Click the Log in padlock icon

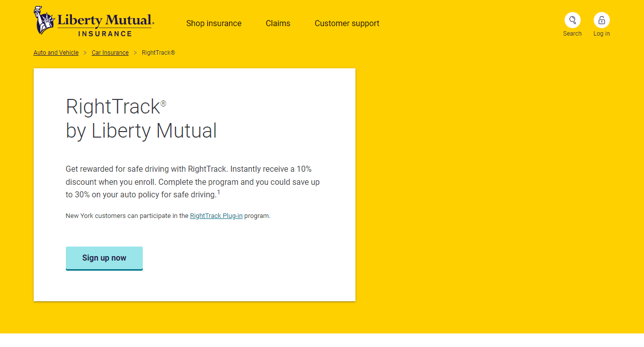point(601,20)
